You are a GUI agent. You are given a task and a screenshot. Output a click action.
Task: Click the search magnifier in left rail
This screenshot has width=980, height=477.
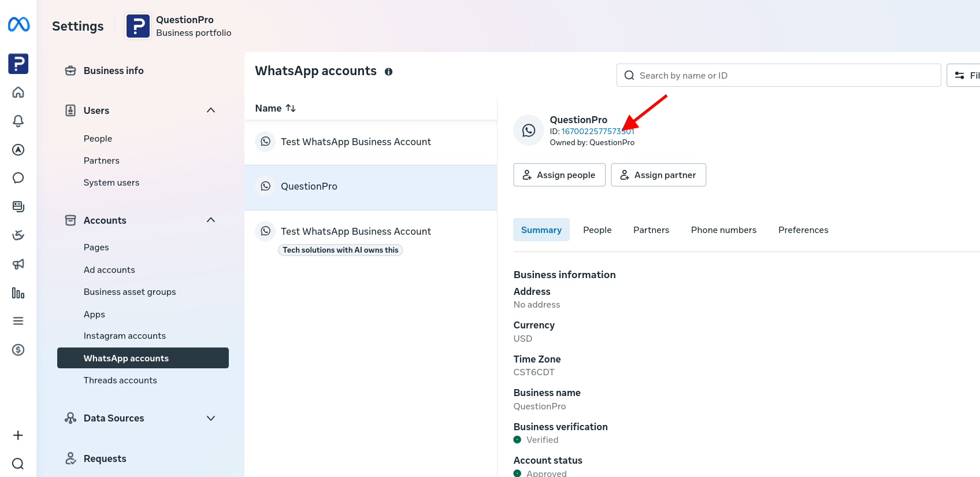click(18, 464)
